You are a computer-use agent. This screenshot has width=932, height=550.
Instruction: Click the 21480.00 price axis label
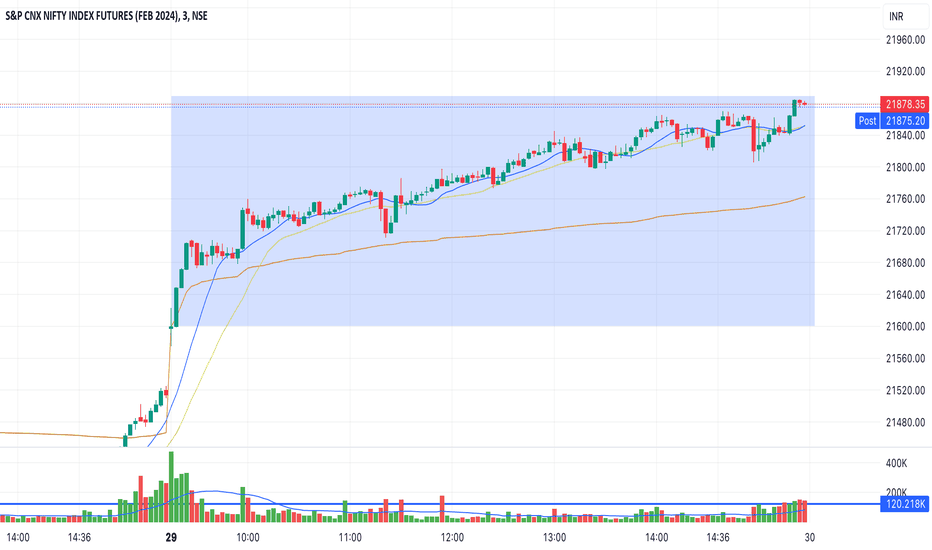905,422
